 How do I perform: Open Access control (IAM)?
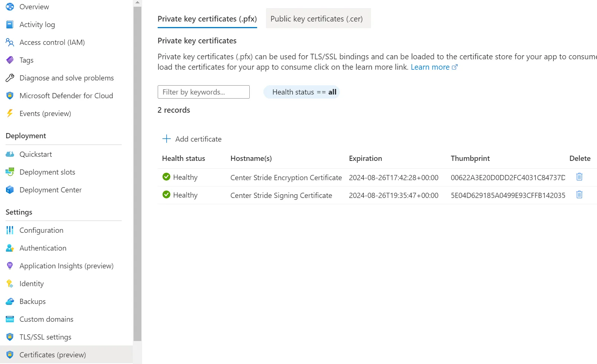pyautogui.click(x=52, y=42)
